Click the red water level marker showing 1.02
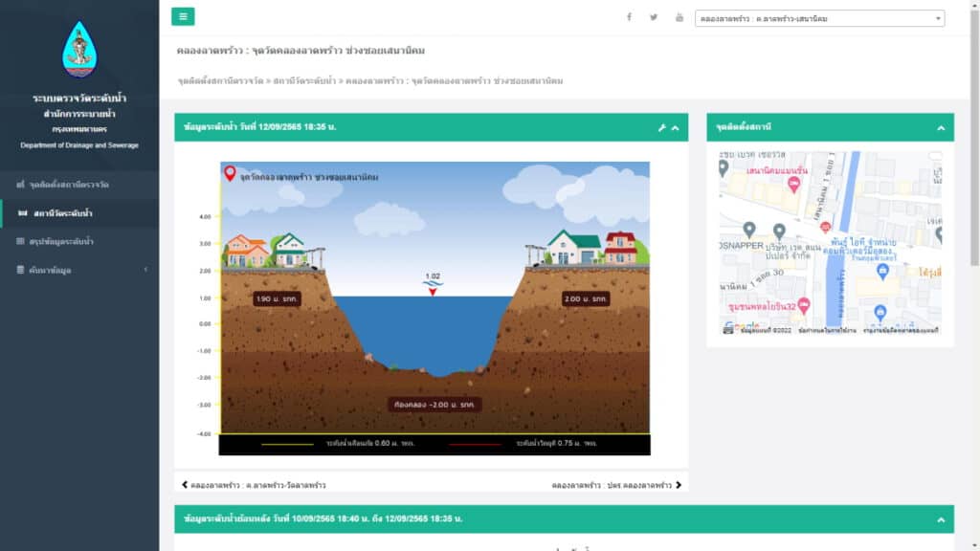Screen dimensions: 980x551 (x=433, y=290)
